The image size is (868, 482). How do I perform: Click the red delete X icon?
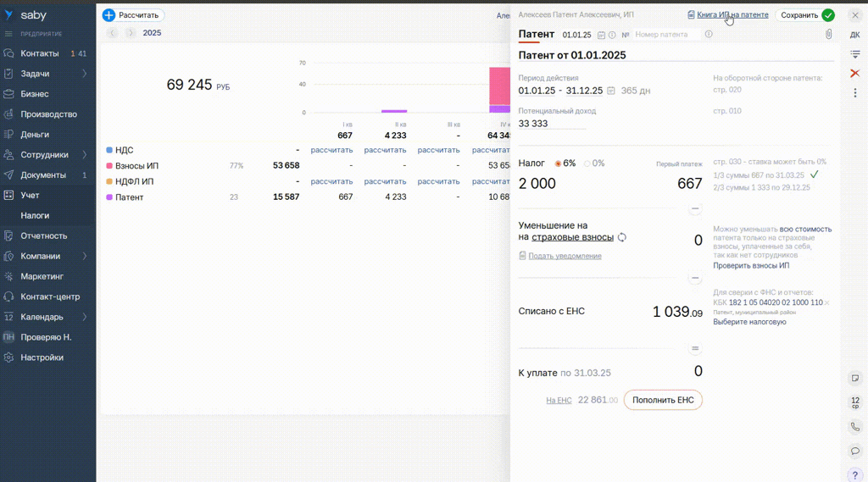tap(854, 74)
